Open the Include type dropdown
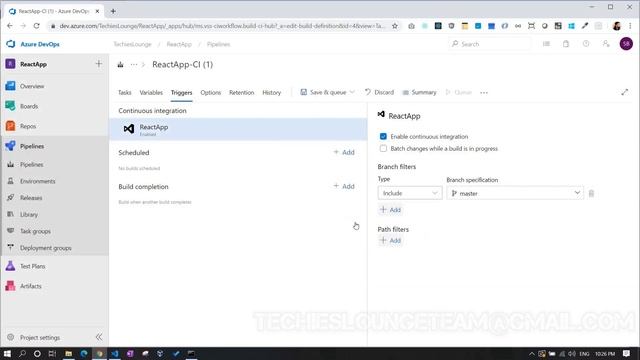The width and height of the screenshot is (640, 360). click(x=410, y=193)
